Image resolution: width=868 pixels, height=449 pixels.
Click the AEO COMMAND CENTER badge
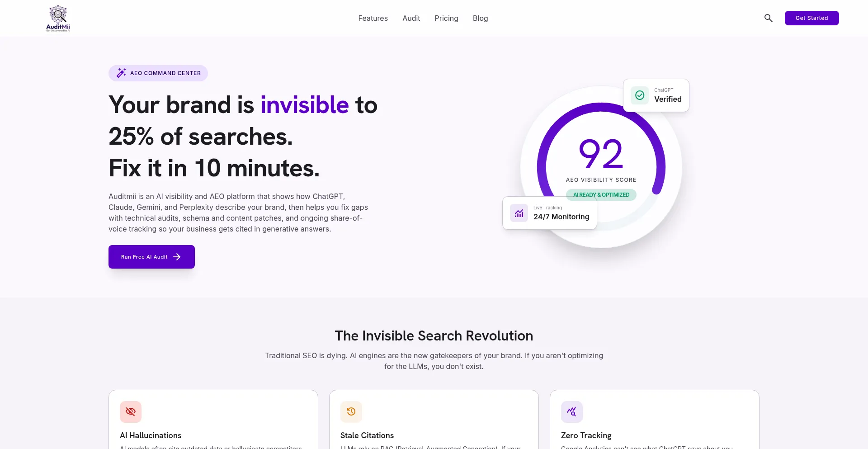coord(158,73)
